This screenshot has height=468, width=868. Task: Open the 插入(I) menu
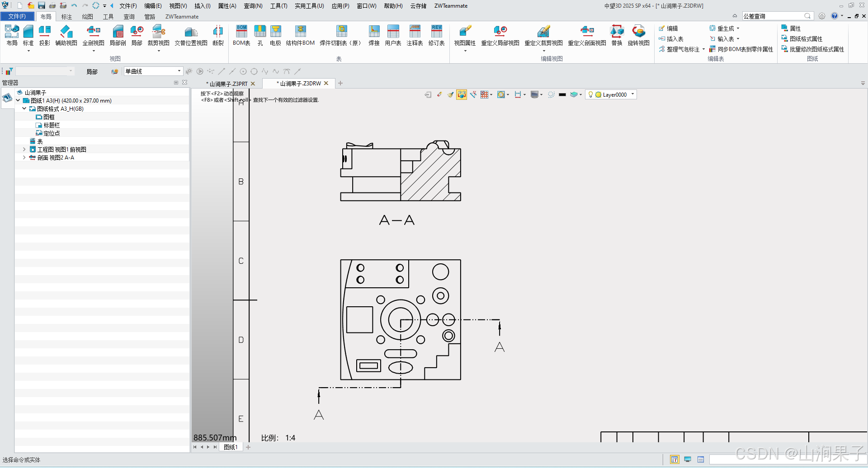pos(203,6)
